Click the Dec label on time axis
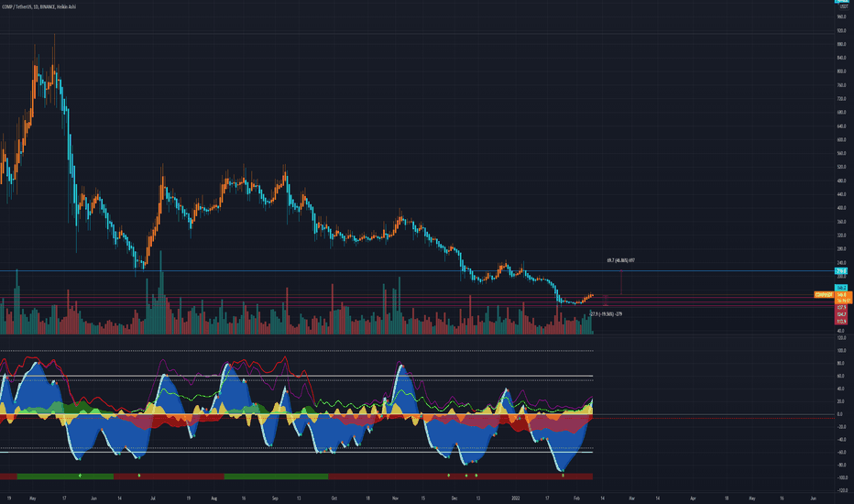 pyautogui.click(x=454, y=498)
